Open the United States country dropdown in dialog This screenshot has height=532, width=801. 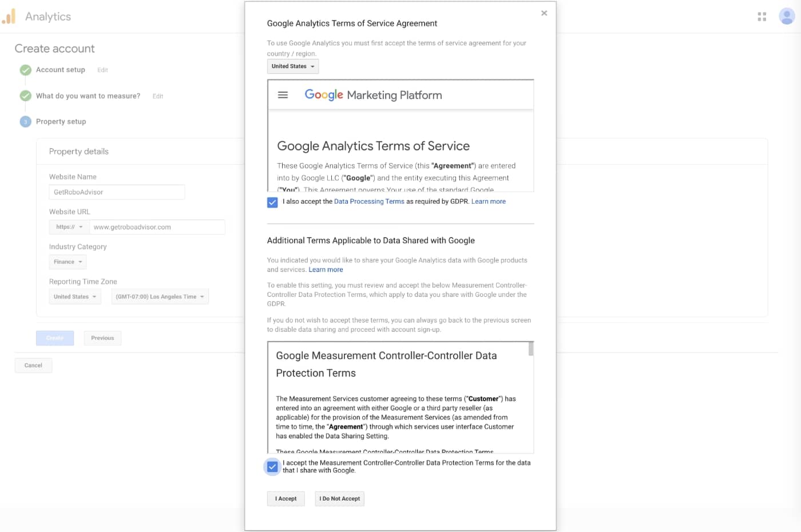click(x=293, y=66)
